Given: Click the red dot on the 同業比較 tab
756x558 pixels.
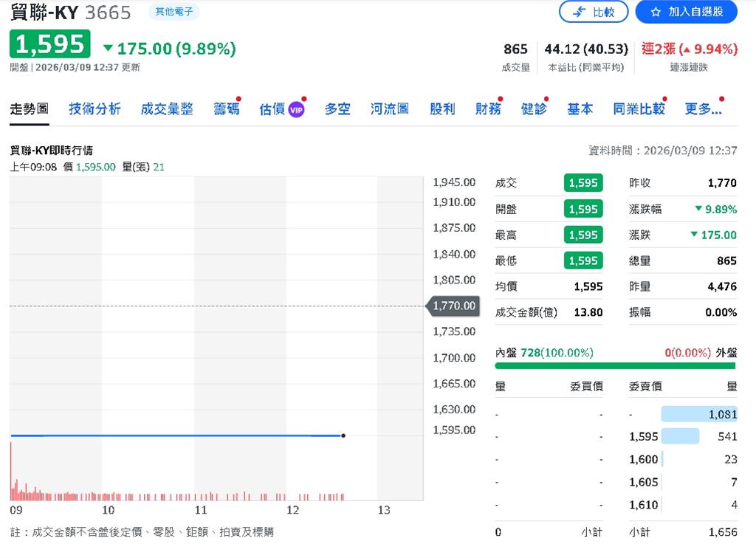Looking at the screenshot, I should pos(663,97).
